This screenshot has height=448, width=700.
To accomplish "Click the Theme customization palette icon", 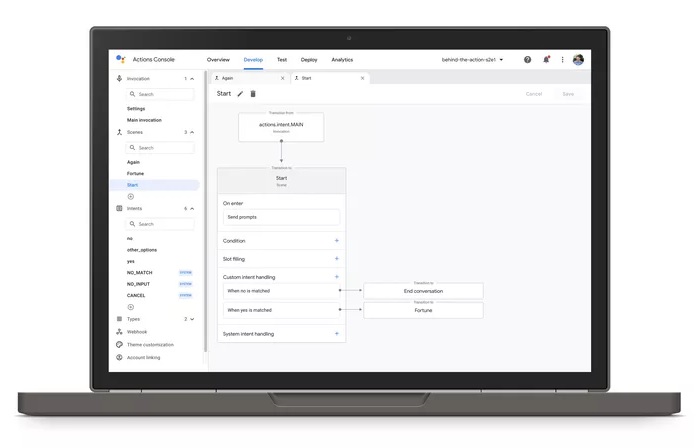I will click(x=119, y=344).
